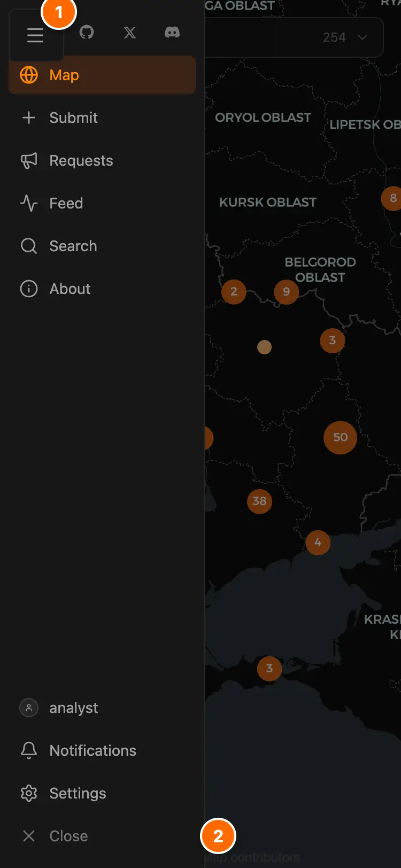Open the GitHub icon link
The height and width of the screenshot is (868, 401).
[x=87, y=32]
